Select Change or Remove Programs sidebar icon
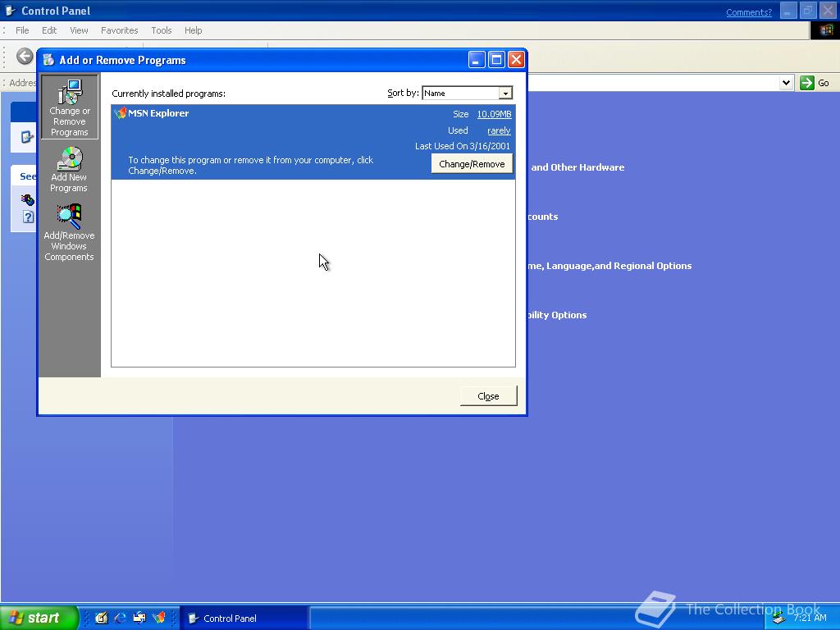This screenshot has width=840, height=630. [70, 107]
